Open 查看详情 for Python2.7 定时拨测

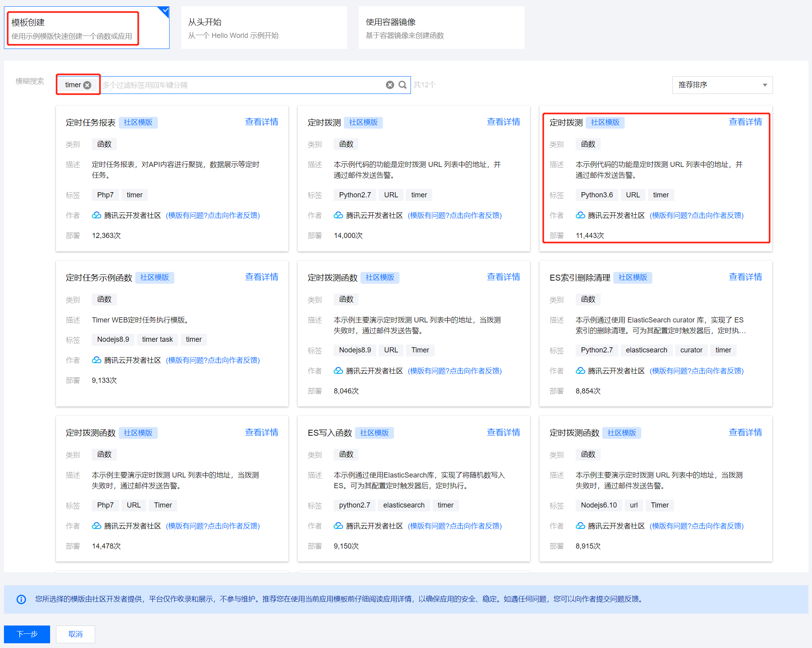pos(503,122)
